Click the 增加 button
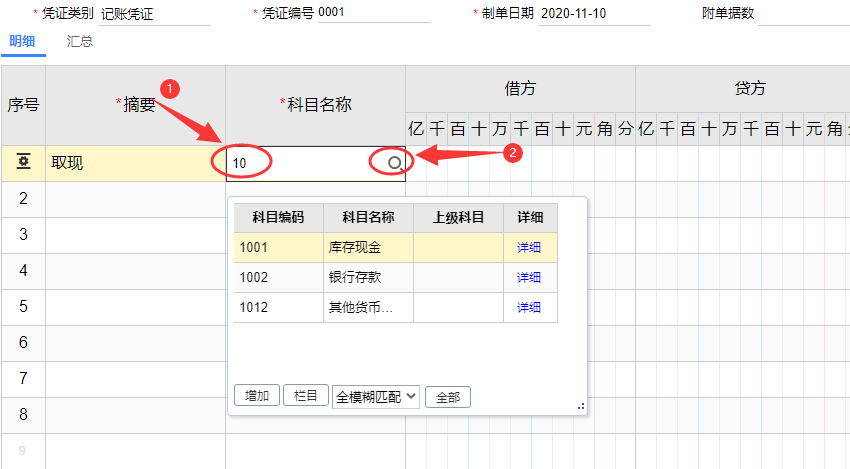Viewport: 850px width, 469px height. [257, 395]
